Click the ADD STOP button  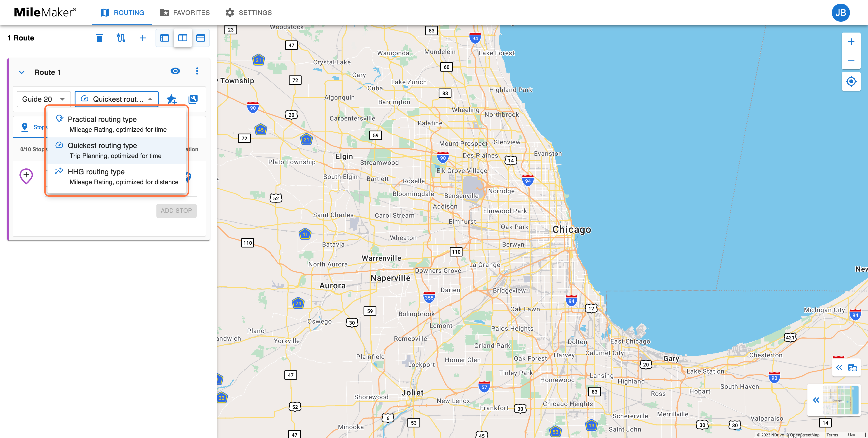[x=176, y=211]
